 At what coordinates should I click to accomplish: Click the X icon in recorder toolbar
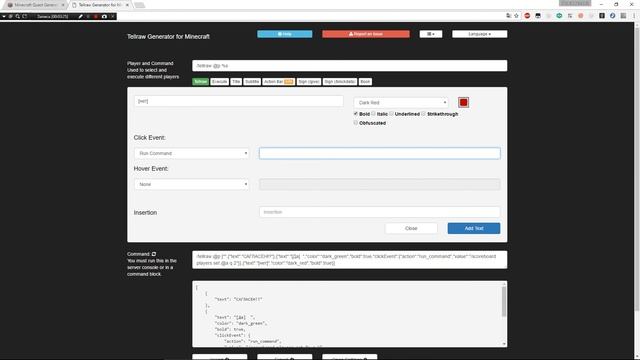112,16
